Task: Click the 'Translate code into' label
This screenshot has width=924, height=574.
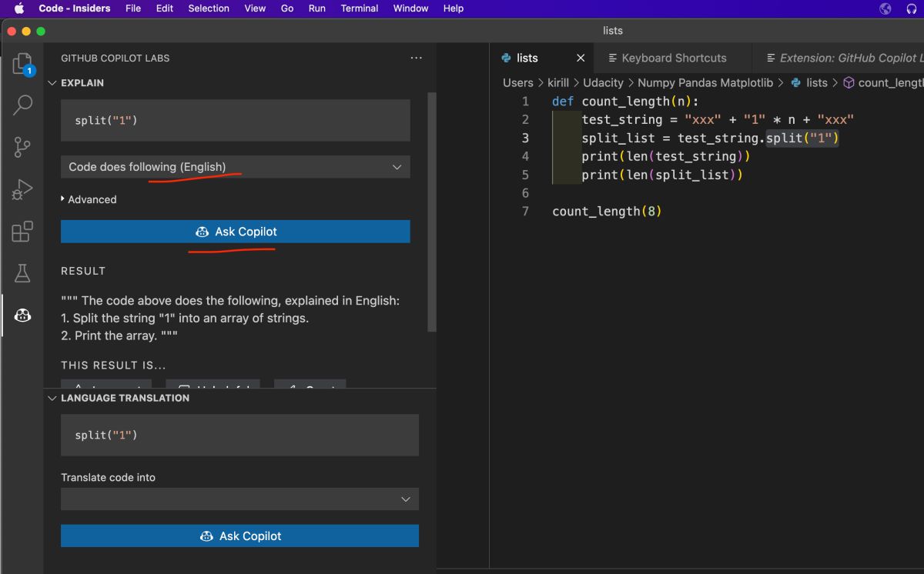Action: click(x=108, y=477)
